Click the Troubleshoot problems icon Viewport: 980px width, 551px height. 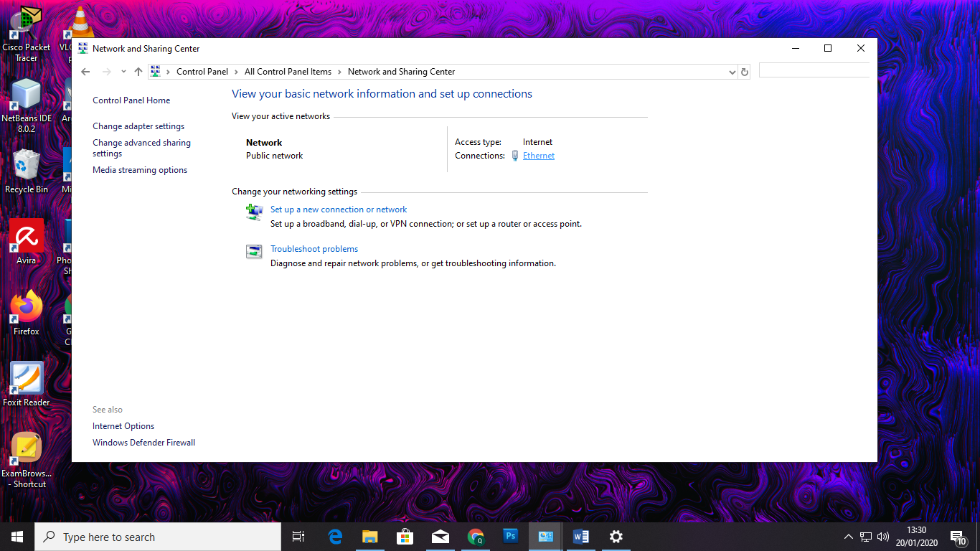pos(254,251)
